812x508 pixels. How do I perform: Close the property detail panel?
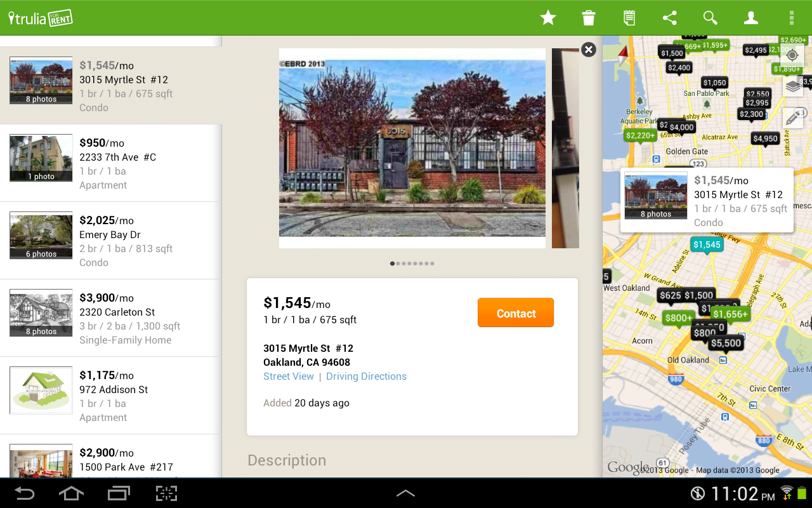(589, 50)
